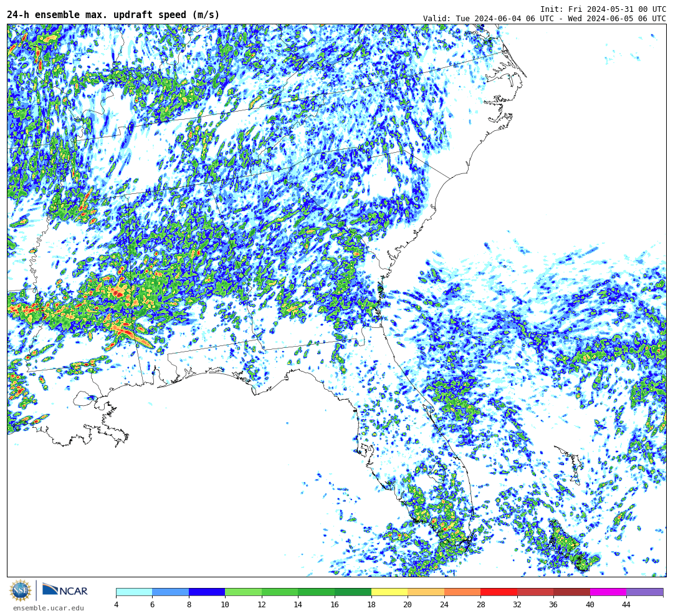Image resolution: width=673 pixels, height=616 pixels.
Task: Pick the light cyan 4–6 m/s swatch
Action: tap(134, 592)
